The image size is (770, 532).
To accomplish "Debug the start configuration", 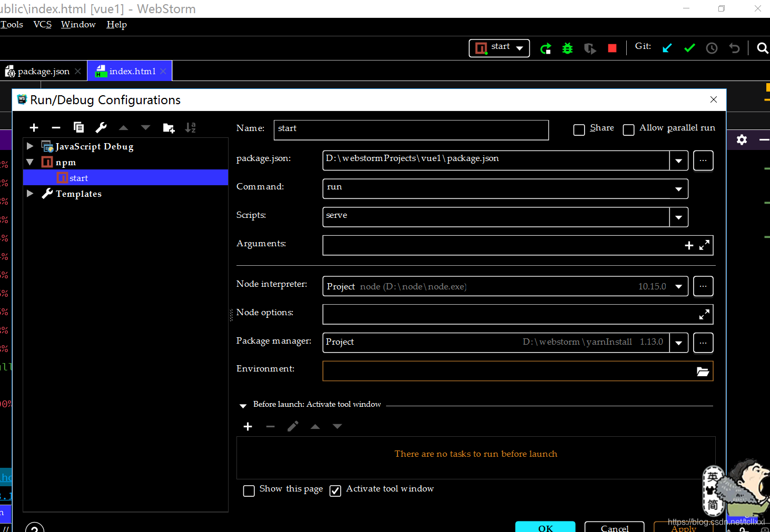I will point(567,48).
